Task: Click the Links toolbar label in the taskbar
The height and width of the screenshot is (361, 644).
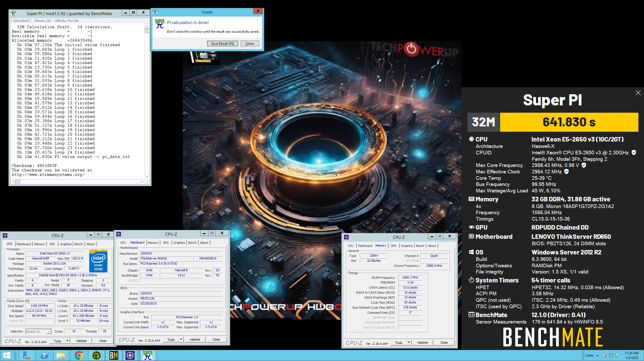Action: point(589,355)
